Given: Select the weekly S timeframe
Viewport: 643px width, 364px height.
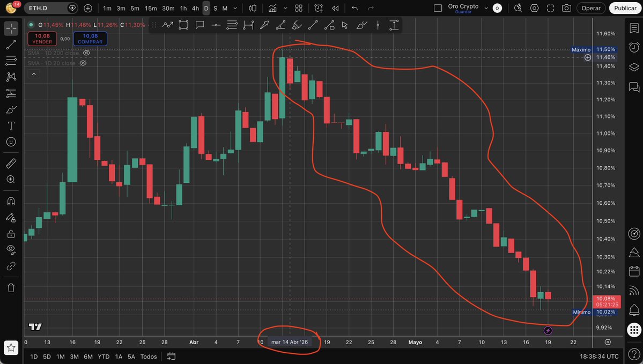Looking at the screenshot, I should 215,8.
